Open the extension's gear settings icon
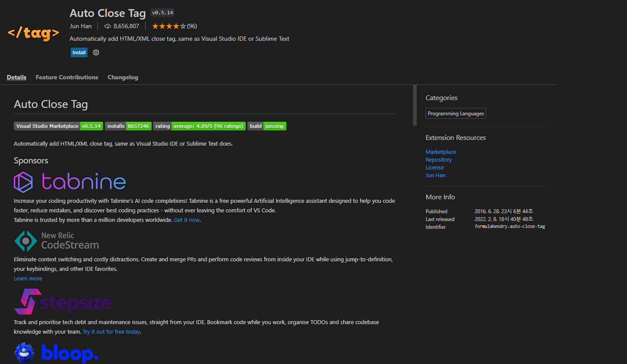Viewport: 627px width, 364px height. [x=96, y=52]
